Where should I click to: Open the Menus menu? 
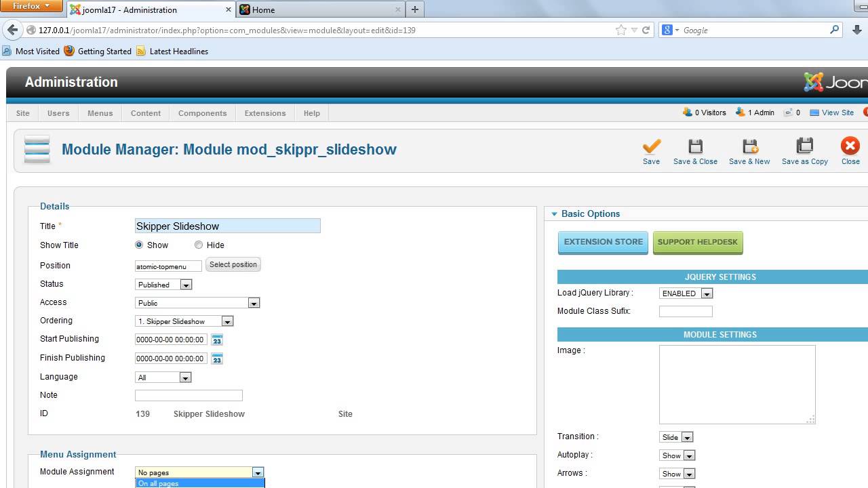(100, 113)
